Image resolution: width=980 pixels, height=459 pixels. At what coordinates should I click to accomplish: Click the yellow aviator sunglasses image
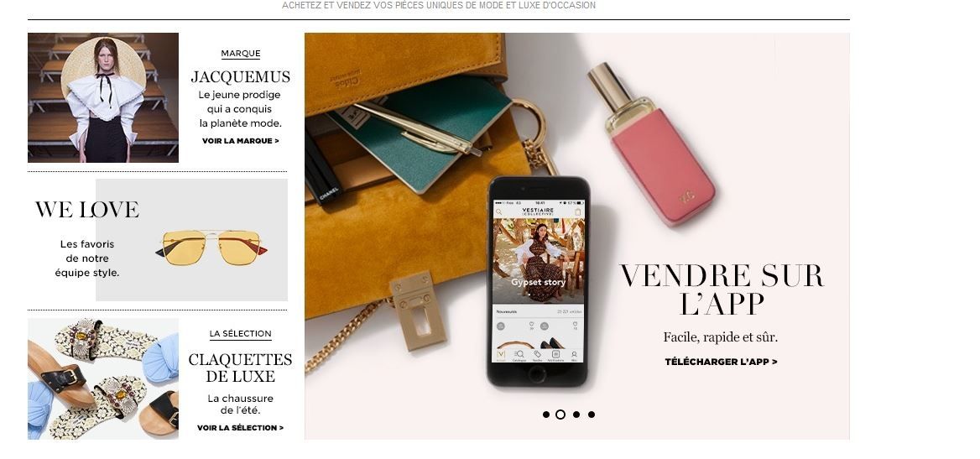tap(211, 247)
